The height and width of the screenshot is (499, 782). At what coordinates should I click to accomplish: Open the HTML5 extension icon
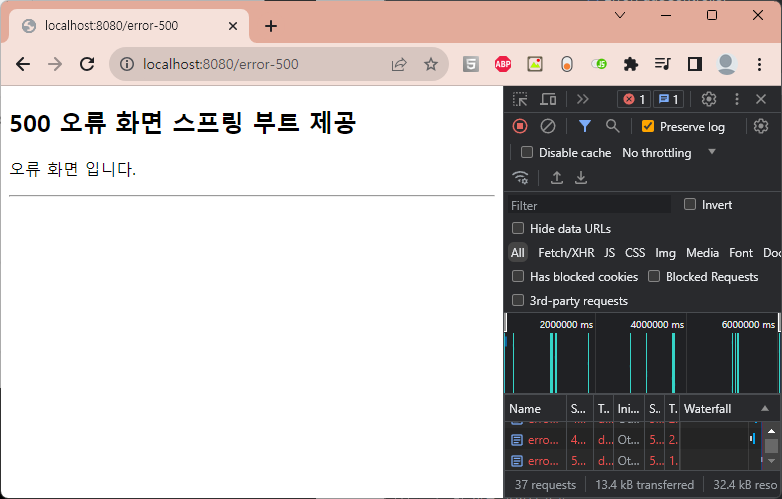pos(471,64)
